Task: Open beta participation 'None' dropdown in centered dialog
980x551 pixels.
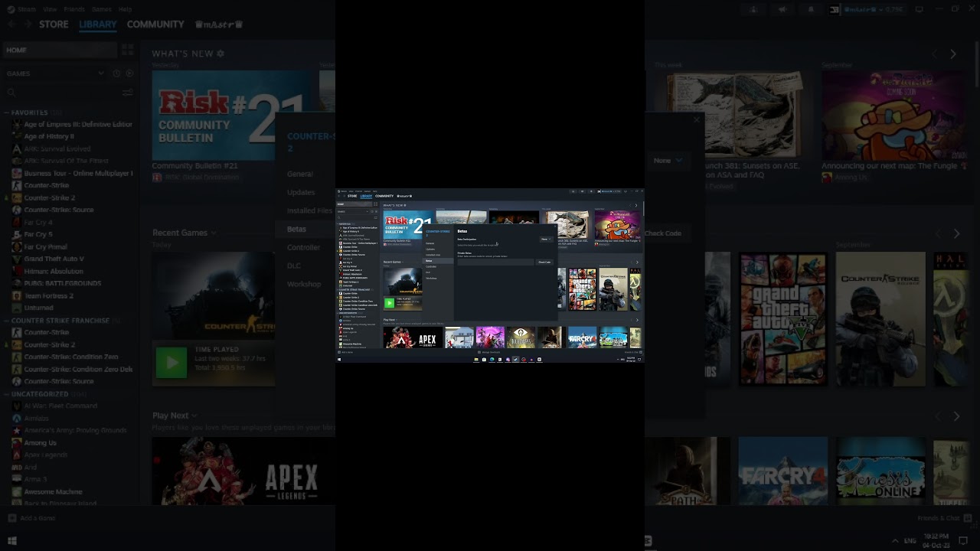Action: coord(546,240)
